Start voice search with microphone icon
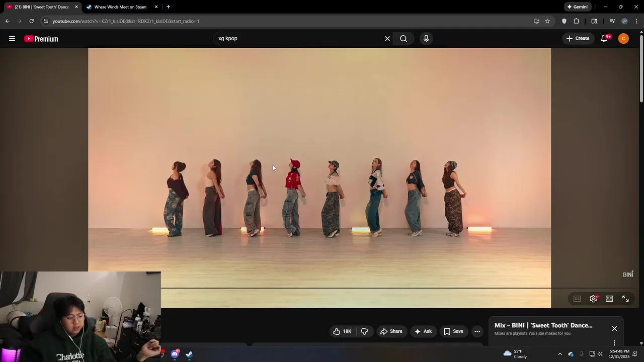 click(x=426, y=39)
